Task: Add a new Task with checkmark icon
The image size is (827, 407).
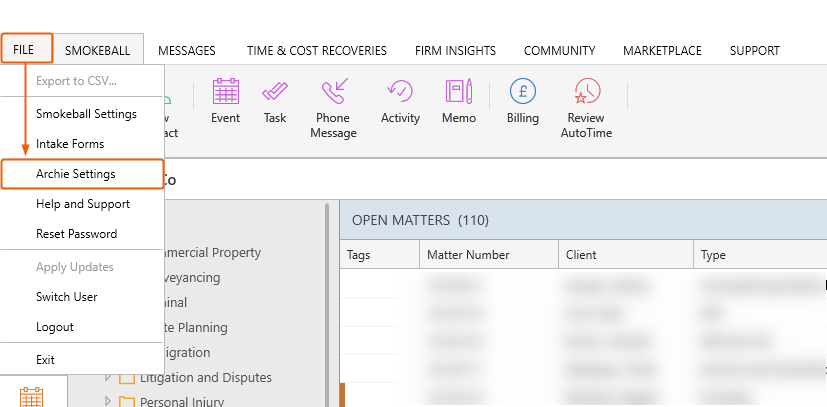Action: (x=275, y=102)
